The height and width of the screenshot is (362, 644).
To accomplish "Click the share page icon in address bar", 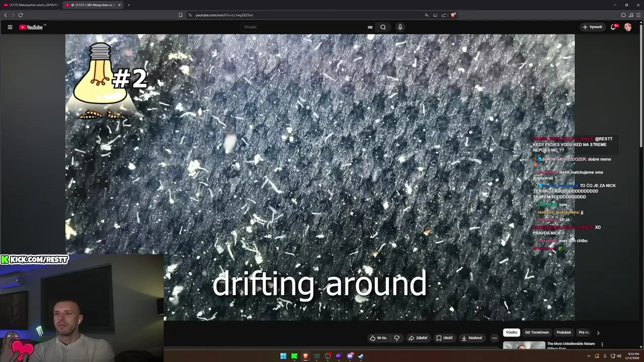I will tap(444, 15).
